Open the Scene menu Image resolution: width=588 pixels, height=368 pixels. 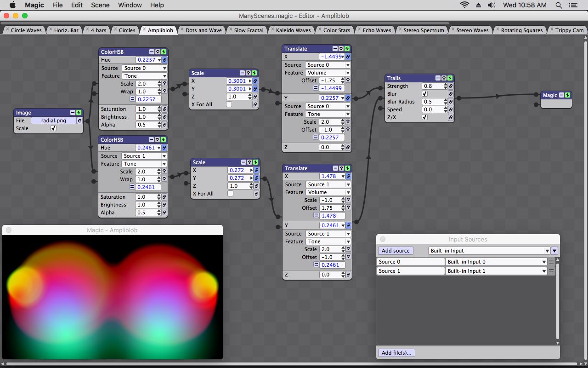click(100, 5)
